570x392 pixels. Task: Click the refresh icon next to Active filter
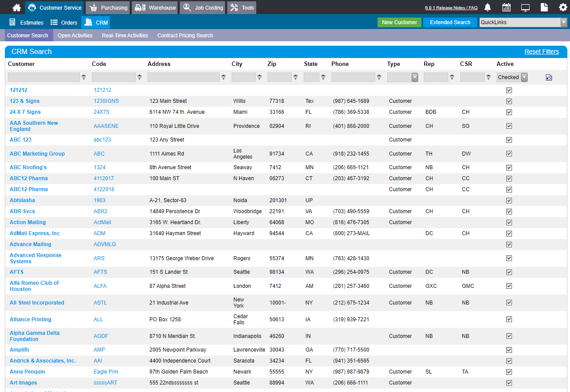click(548, 78)
